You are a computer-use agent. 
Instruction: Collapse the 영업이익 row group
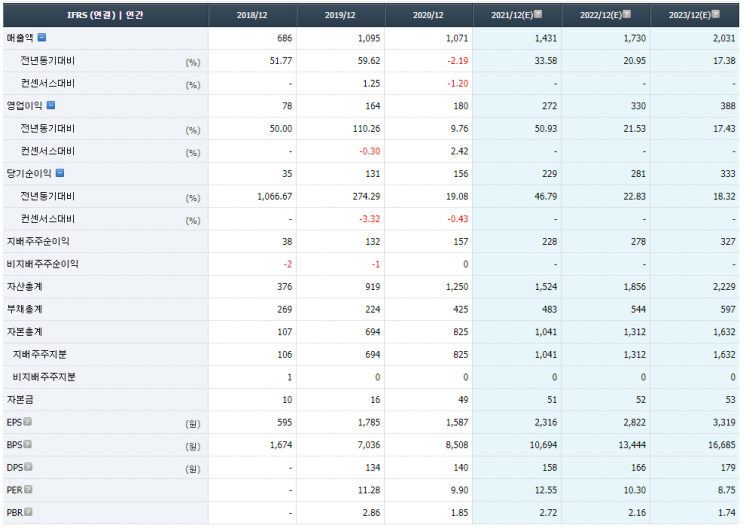(x=51, y=105)
